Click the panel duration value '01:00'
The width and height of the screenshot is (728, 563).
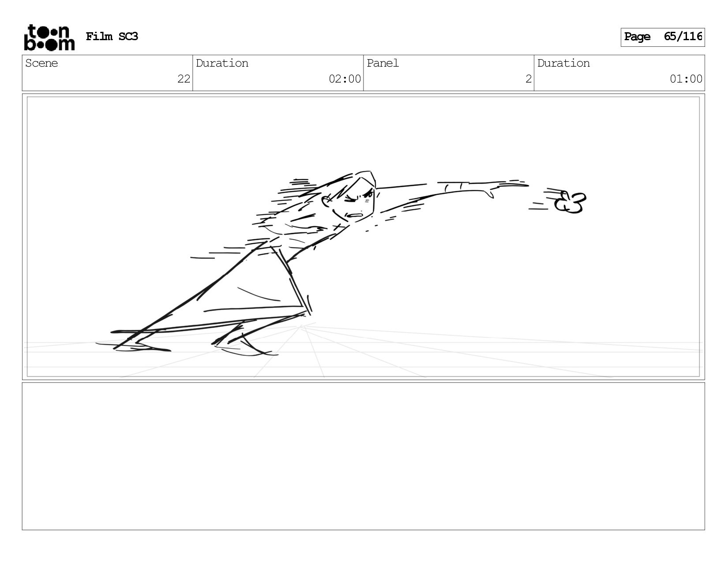tap(686, 79)
